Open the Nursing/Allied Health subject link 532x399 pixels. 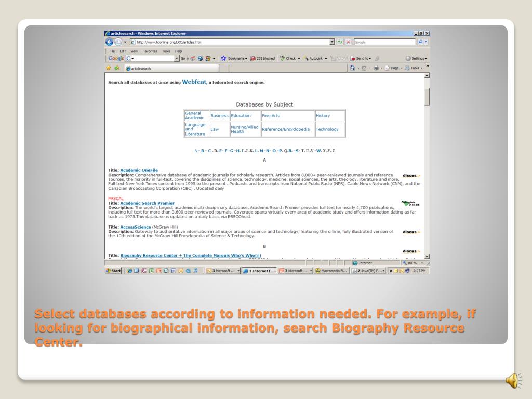pos(244,129)
